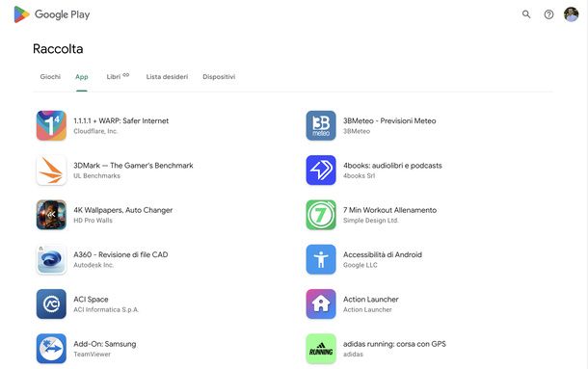Open the adidas running app icon

tap(321, 349)
